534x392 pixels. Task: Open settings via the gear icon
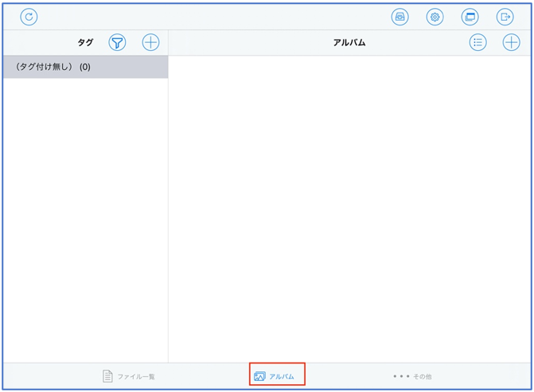coord(435,17)
